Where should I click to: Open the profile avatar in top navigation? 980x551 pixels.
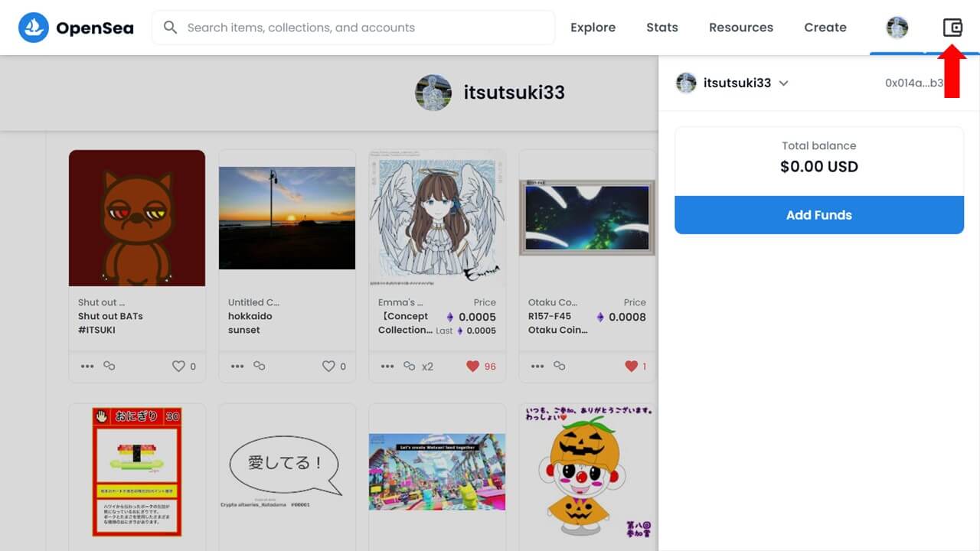[x=897, y=28]
